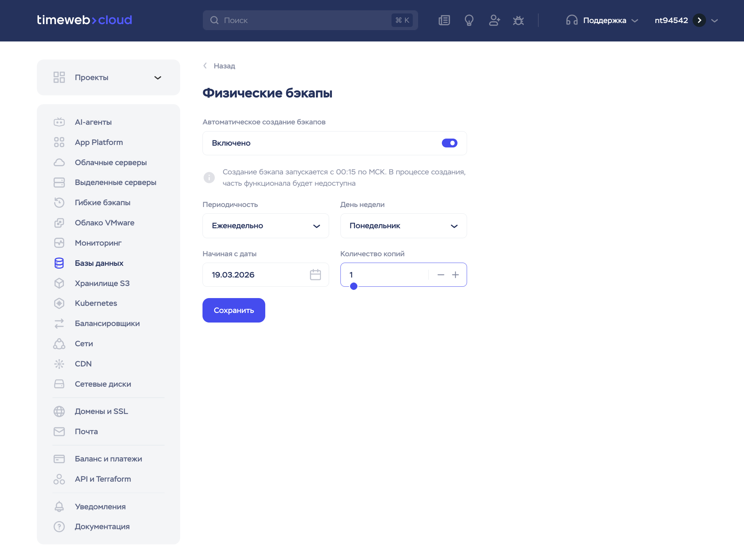Open the Периодичность dropdown showing Еженедельно
Viewport: 744px width, 560px height.
266,226
